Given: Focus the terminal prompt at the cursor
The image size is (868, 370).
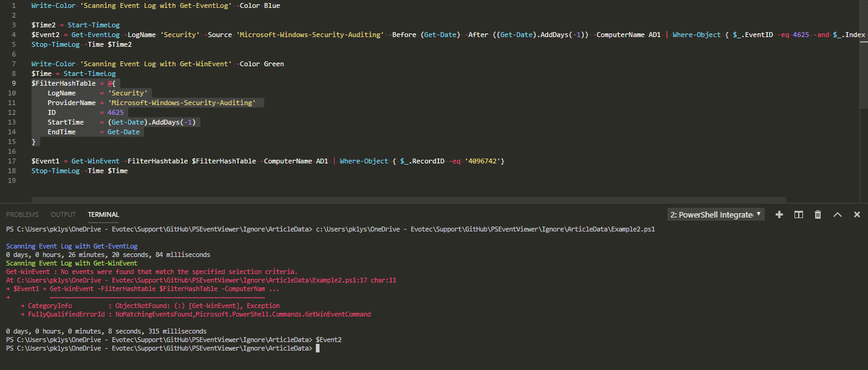Looking at the screenshot, I should click(x=317, y=349).
